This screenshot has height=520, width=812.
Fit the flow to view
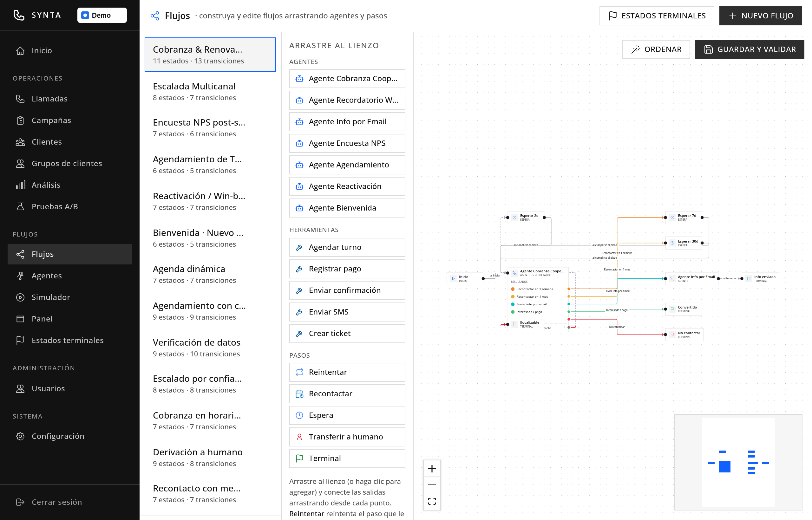coord(432,501)
